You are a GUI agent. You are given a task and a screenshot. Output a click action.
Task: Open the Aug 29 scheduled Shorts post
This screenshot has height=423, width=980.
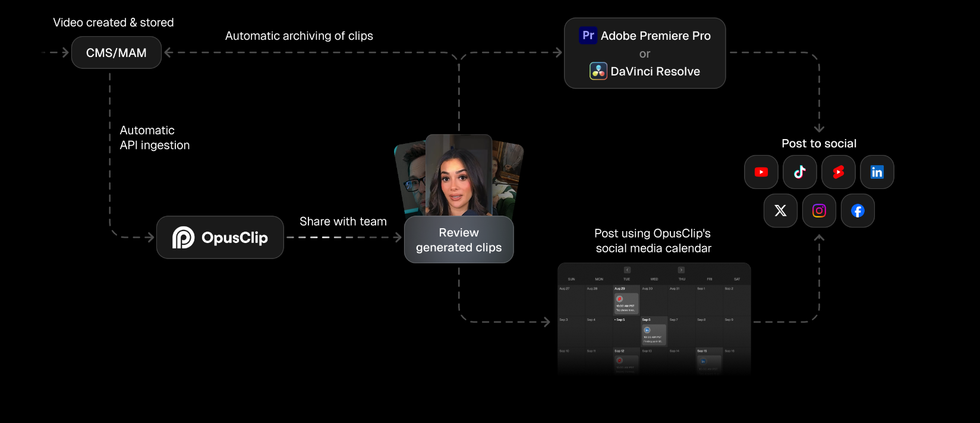(x=626, y=303)
